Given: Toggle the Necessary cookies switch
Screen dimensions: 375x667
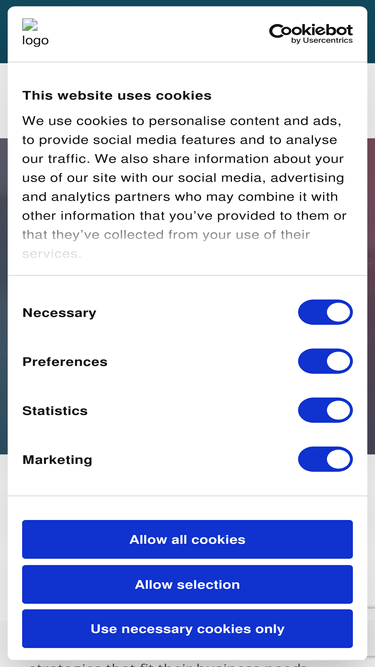Looking at the screenshot, I should 325,312.
